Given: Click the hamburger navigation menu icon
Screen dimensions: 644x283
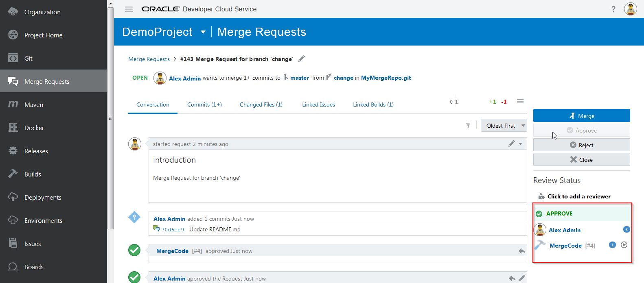Looking at the screenshot, I should [x=129, y=9].
